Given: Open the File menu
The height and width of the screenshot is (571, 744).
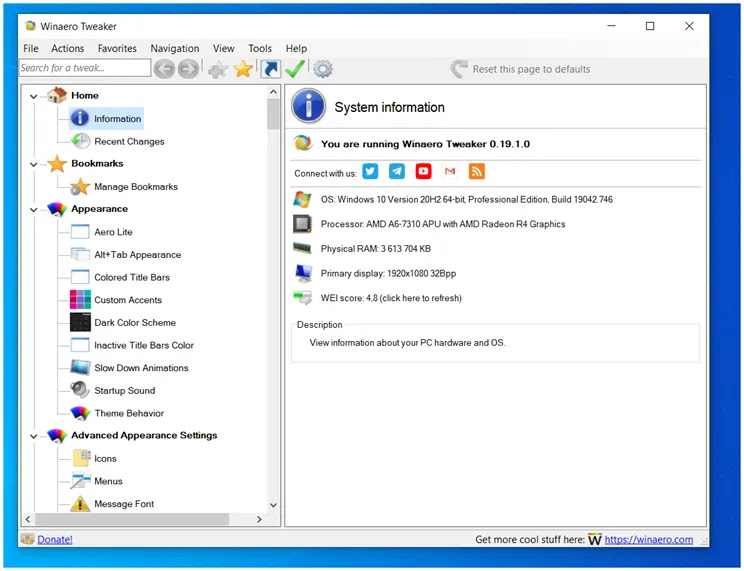Looking at the screenshot, I should 31,48.
